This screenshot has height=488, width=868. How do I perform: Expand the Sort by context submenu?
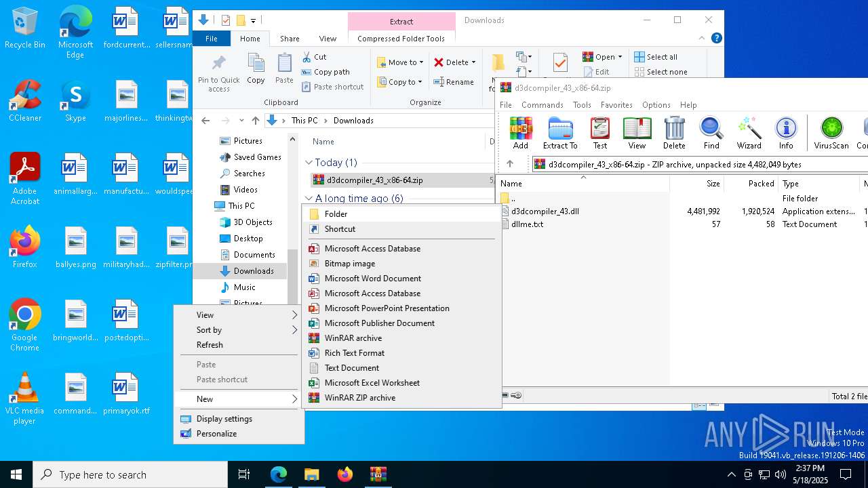[294, 330]
